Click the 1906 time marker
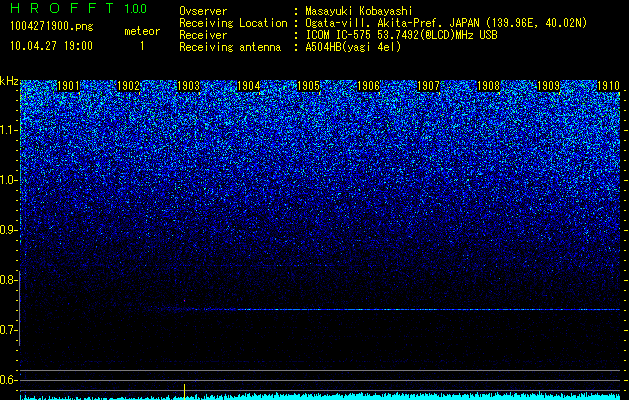This screenshot has width=629, height=400. [x=368, y=86]
